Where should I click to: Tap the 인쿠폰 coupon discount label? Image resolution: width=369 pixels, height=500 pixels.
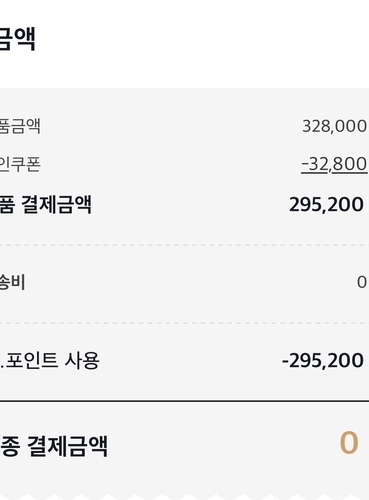(x=20, y=164)
